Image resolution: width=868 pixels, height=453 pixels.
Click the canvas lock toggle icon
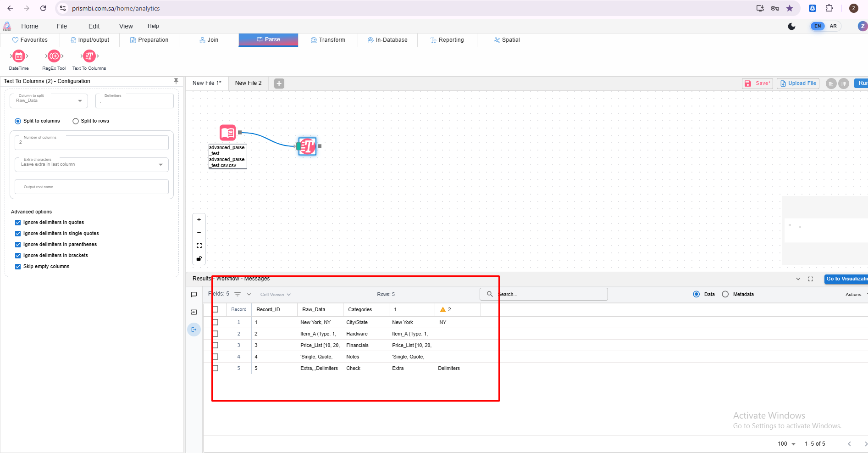pyautogui.click(x=199, y=258)
